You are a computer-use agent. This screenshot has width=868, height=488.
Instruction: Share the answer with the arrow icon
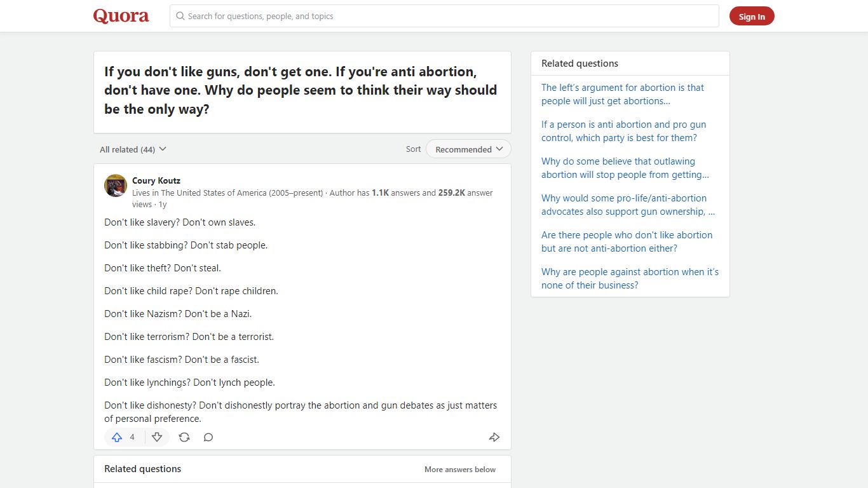click(x=494, y=437)
